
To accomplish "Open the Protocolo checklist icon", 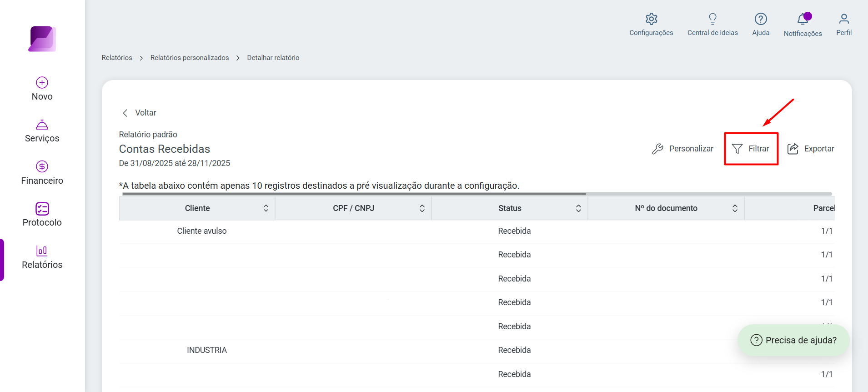I will tap(42, 209).
